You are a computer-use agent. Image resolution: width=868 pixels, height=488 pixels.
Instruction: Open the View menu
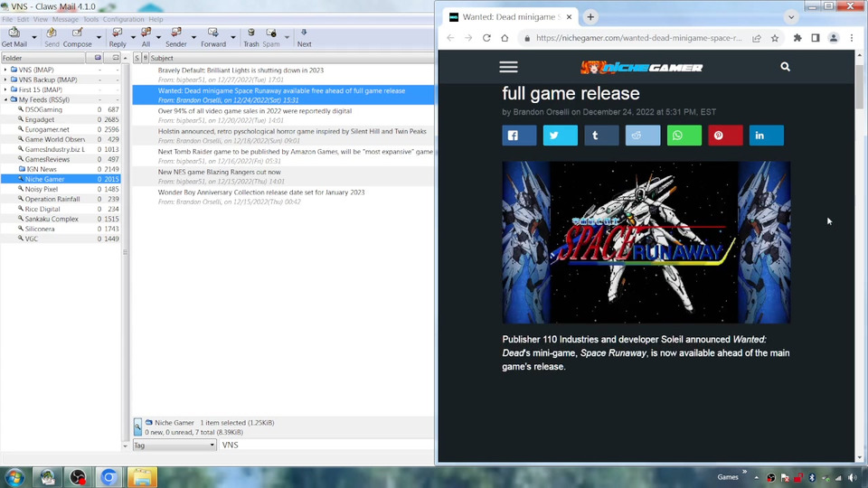click(41, 19)
